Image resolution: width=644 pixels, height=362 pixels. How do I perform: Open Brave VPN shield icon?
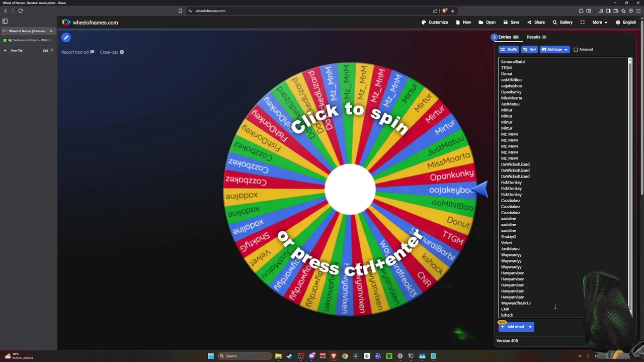[631, 11]
